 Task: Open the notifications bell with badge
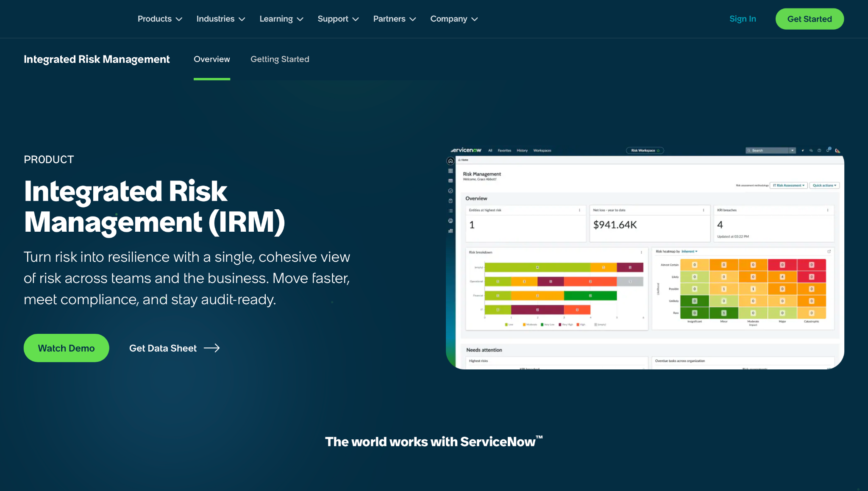click(828, 150)
